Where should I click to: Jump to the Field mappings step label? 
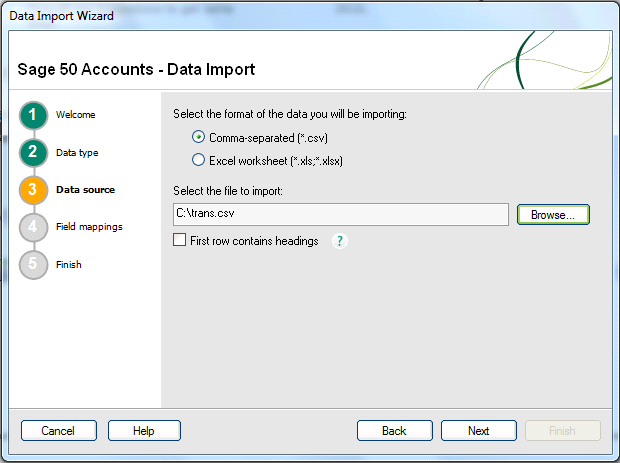click(x=89, y=227)
